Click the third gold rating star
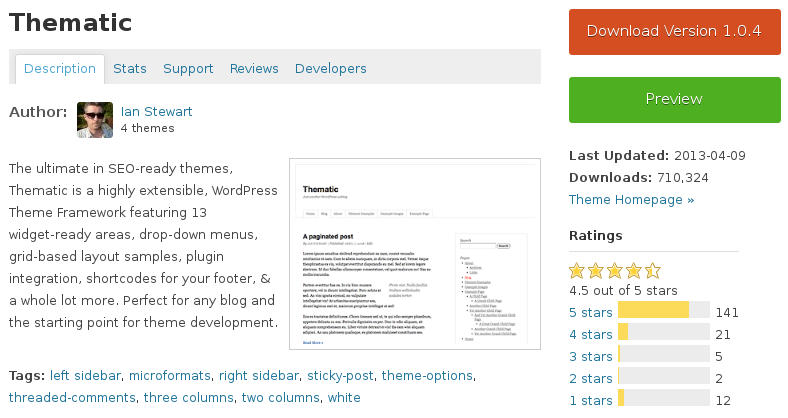This screenshot has width=788, height=418. (615, 271)
